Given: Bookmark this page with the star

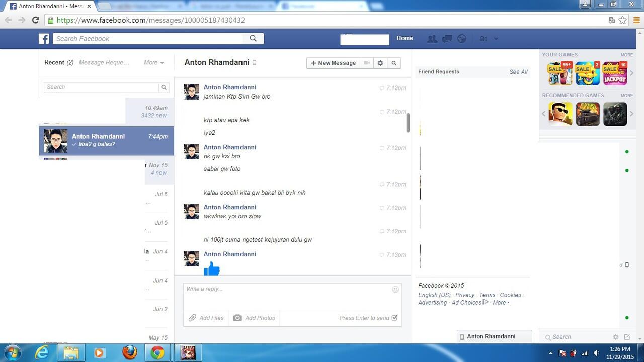Looking at the screenshot, I should tap(623, 20).
